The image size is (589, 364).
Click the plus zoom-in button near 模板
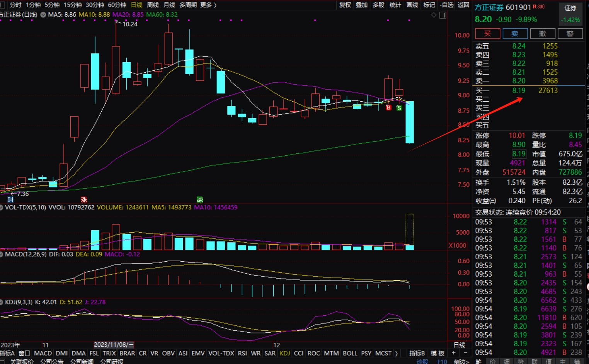point(454,353)
